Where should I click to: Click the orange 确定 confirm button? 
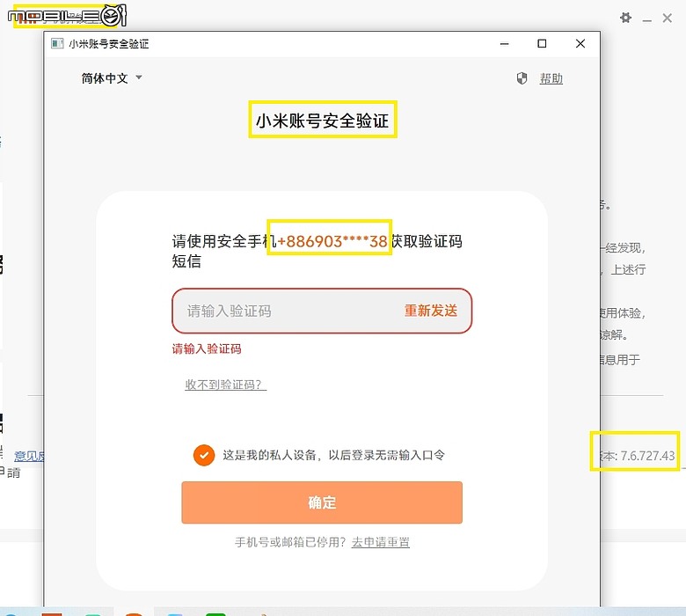coord(322,502)
